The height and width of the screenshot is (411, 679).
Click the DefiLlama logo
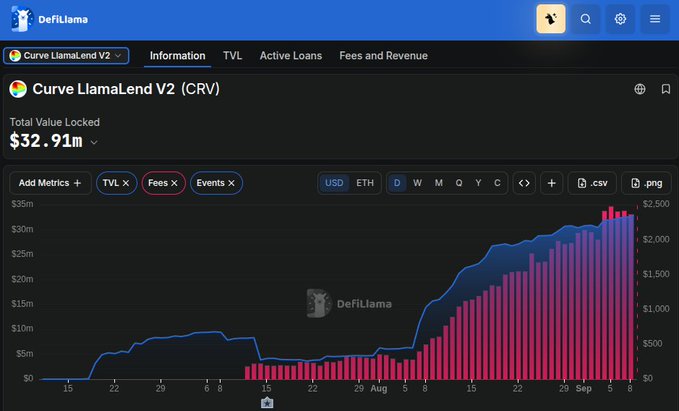(x=49, y=19)
